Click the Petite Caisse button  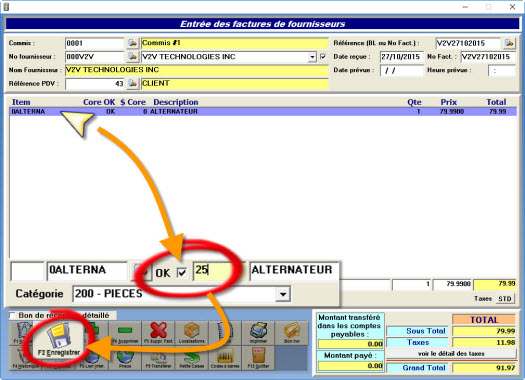click(192, 358)
